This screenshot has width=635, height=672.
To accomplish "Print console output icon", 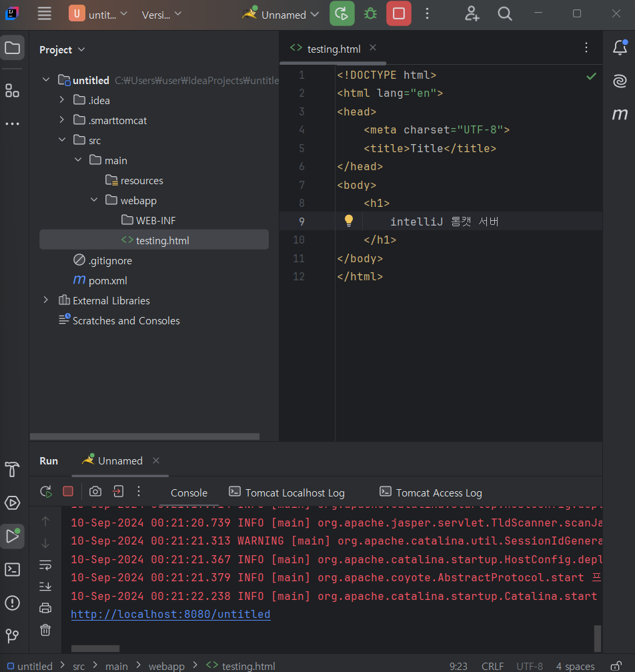I will click(45, 608).
